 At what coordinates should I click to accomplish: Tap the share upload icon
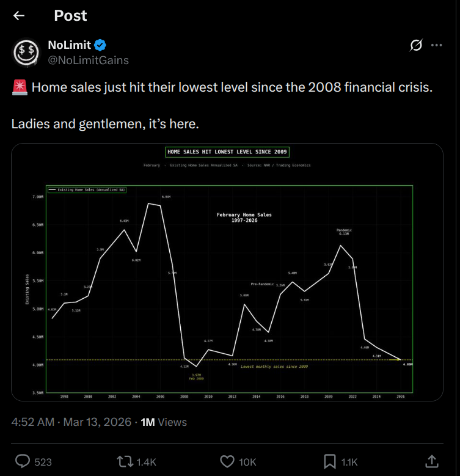coord(431,461)
